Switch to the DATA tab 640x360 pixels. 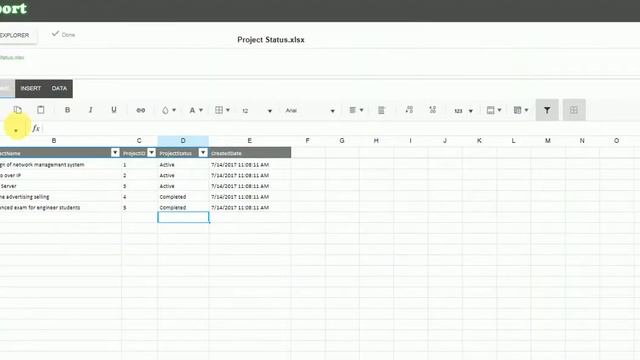[59, 89]
